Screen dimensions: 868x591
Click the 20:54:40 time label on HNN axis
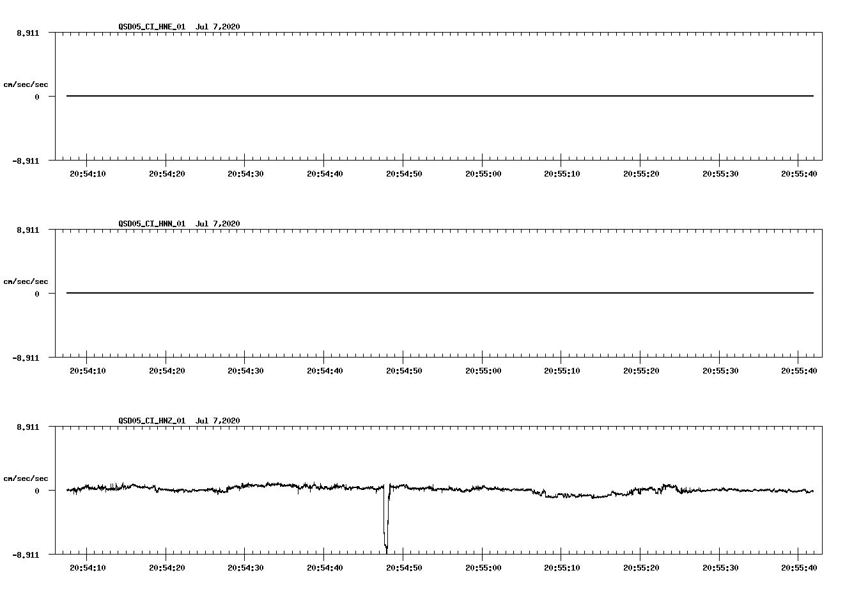[x=325, y=370]
